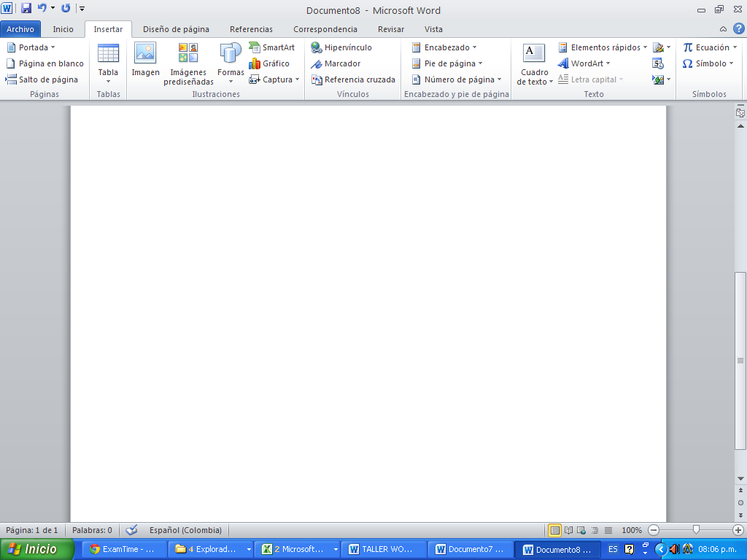Screen dimensions: 747x560
Task: Open the Archivo tab
Action: tap(20, 29)
